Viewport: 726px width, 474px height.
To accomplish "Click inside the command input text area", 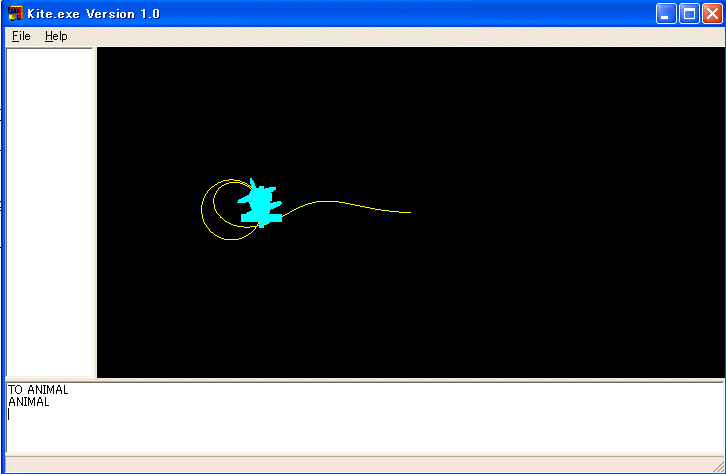I will click(x=365, y=417).
